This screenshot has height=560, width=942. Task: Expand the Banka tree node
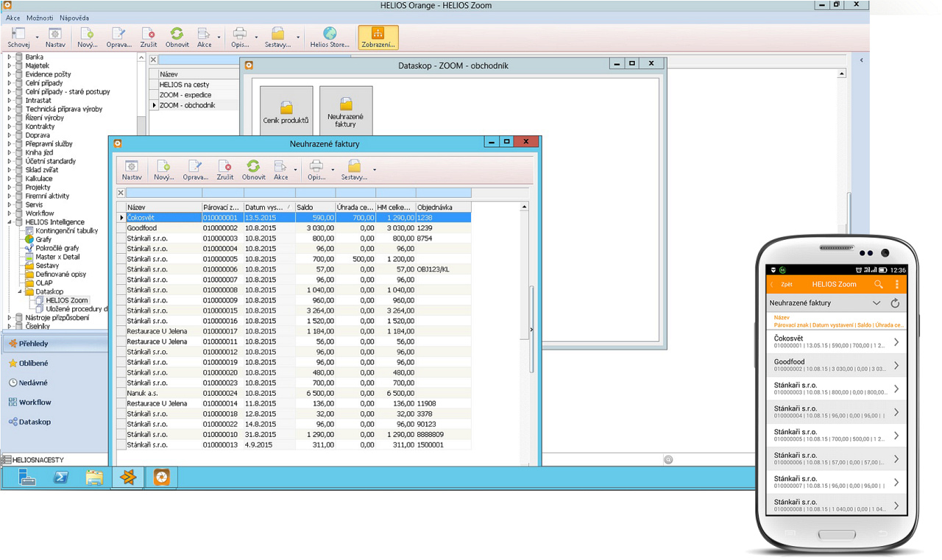pyautogui.click(x=10, y=57)
